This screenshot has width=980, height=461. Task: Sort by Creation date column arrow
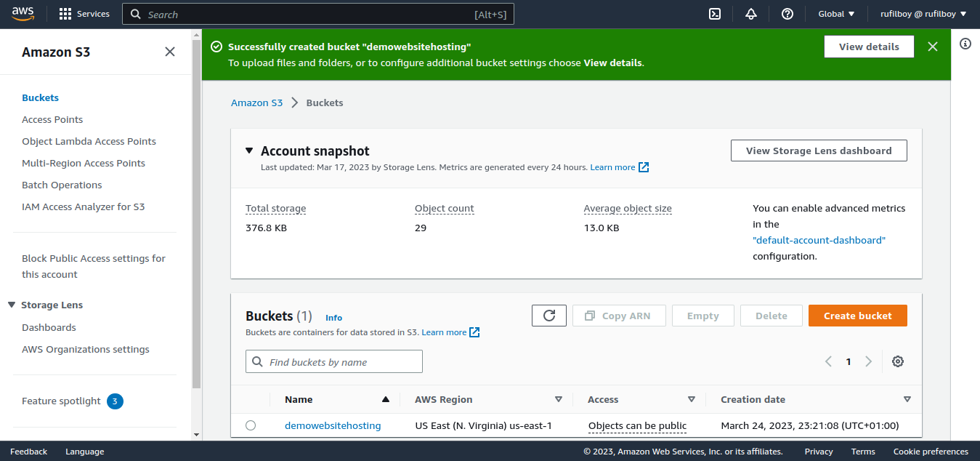(907, 399)
